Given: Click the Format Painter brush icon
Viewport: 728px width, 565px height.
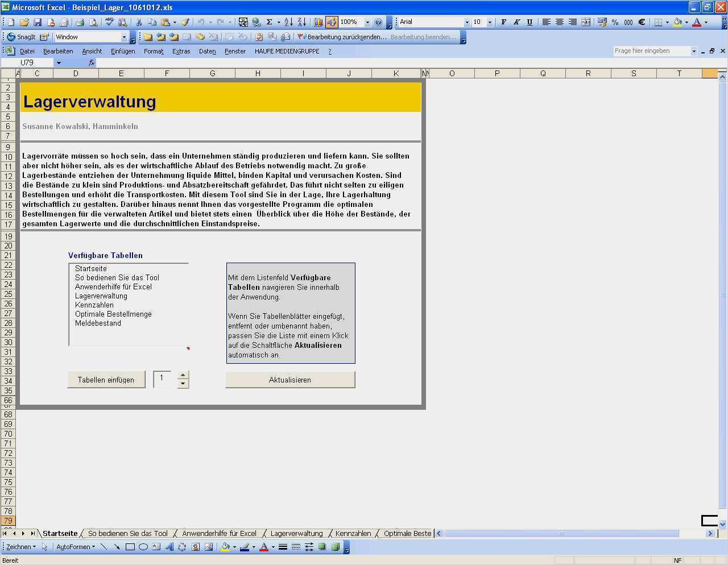Looking at the screenshot, I should tap(185, 22).
